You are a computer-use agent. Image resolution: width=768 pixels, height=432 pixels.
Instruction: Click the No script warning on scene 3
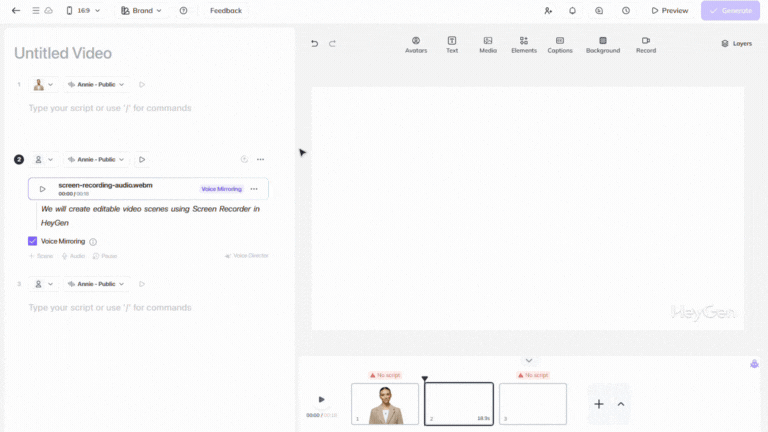pyautogui.click(x=533, y=375)
